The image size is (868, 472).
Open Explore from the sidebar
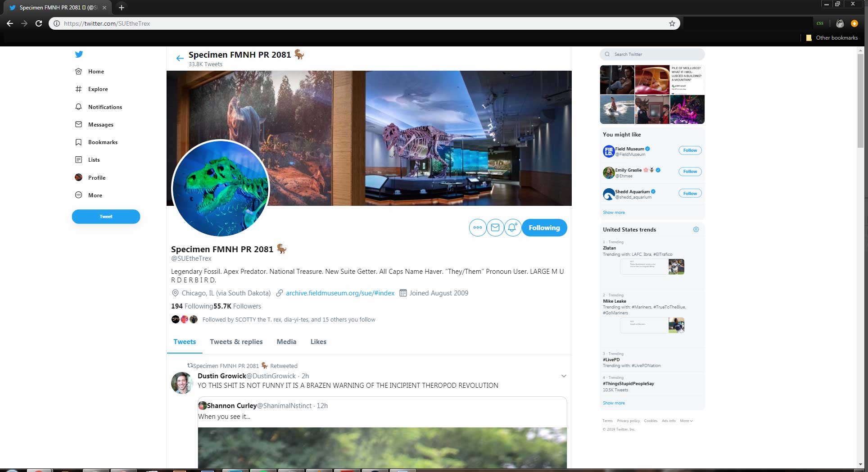(x=91, y=89)
